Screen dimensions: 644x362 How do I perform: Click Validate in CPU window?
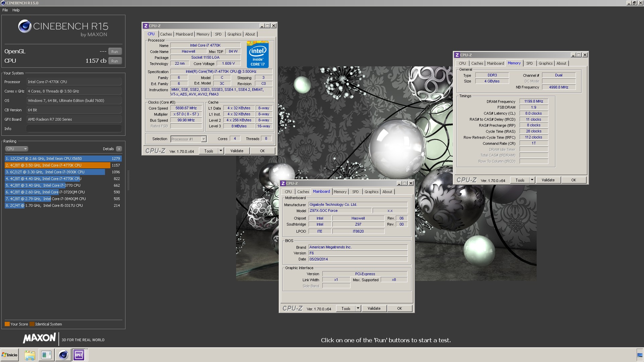tap(237, 151)
